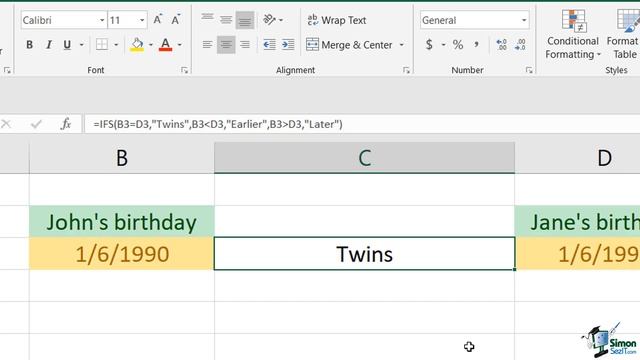Cancel formula entry X icon
The image size is (640, 360).
[x=6, y=124]
